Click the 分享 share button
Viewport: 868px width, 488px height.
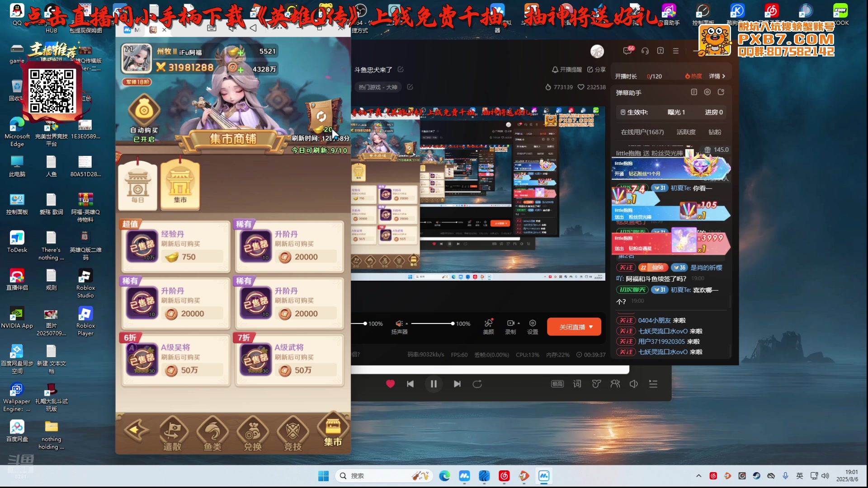pyautogui.click(x=596, y=70)
